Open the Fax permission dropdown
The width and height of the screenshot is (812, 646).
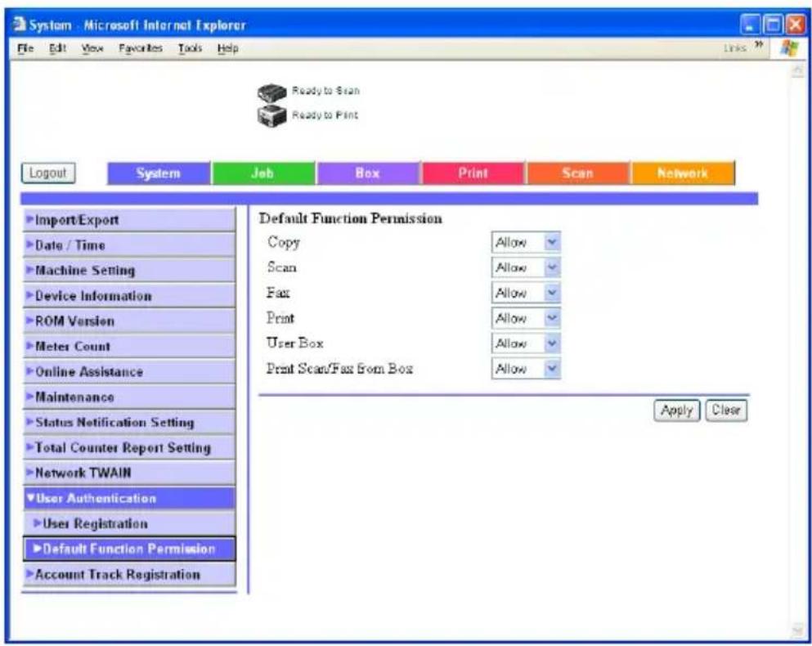(526, 294)
